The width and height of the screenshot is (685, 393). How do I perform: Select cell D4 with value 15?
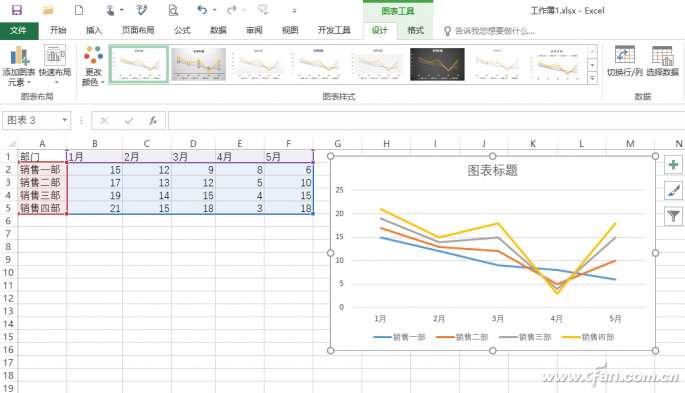click(193, 195)
